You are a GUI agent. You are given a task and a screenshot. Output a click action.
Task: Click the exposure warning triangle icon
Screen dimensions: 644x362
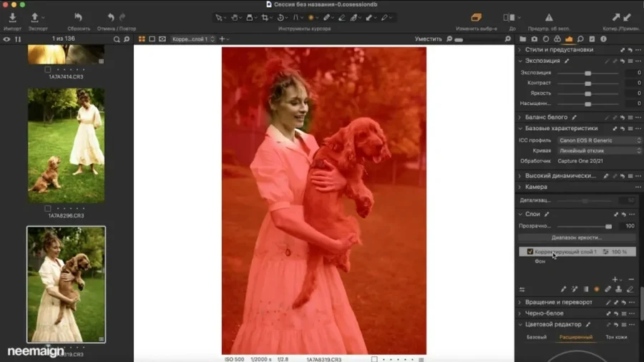point(549,17)
